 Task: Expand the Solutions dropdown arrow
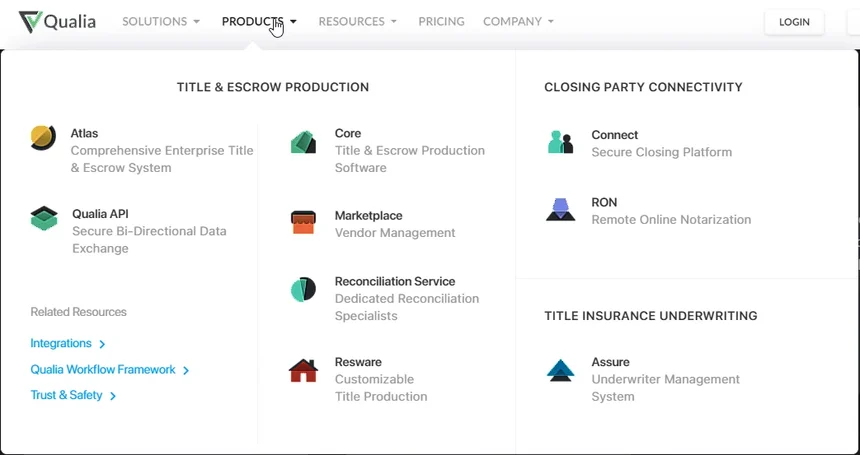(x=196, y=22)
